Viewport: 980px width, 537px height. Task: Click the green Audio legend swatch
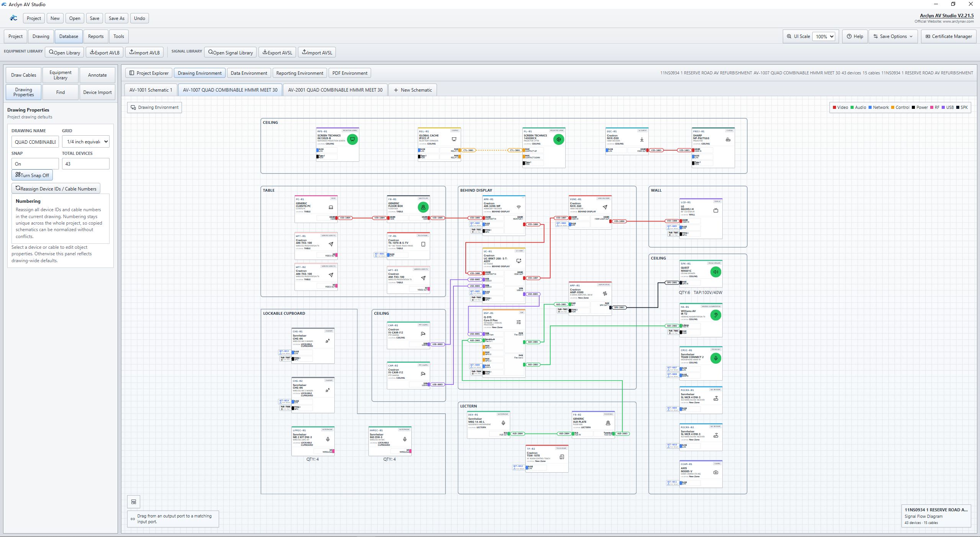[852, 107]
